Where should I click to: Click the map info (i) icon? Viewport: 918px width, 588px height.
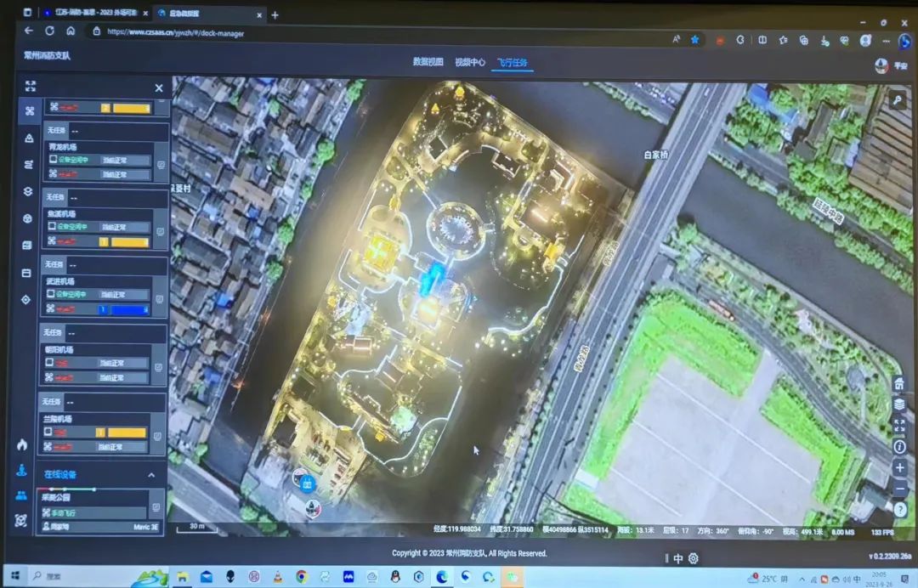pos(899,446)
